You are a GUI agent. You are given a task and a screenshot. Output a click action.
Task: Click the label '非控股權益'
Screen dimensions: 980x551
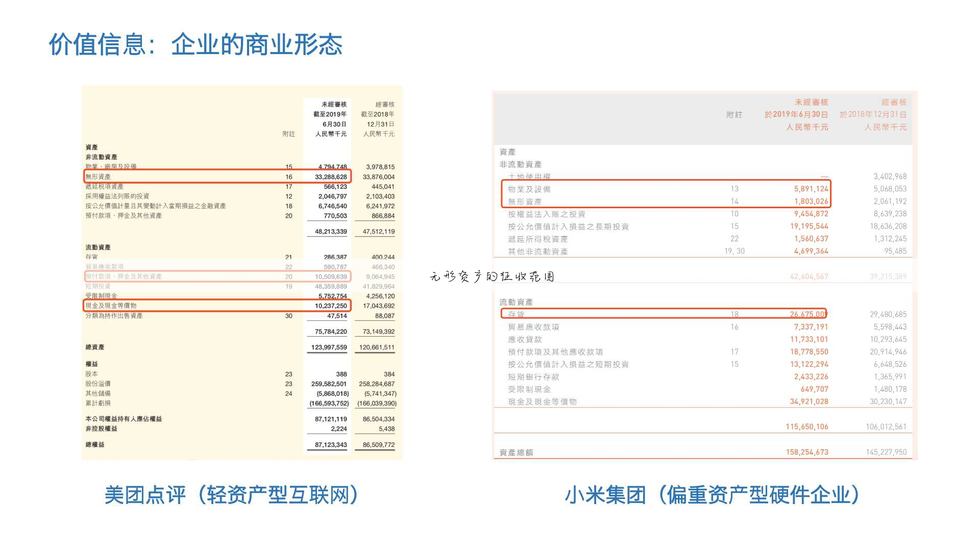point(101,429)
